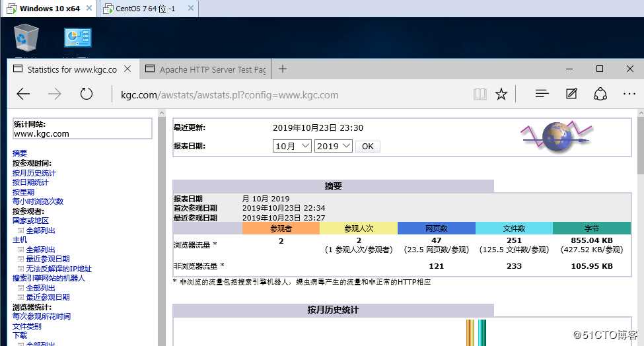Open the 按星期 sidebar link

(23, 192)
